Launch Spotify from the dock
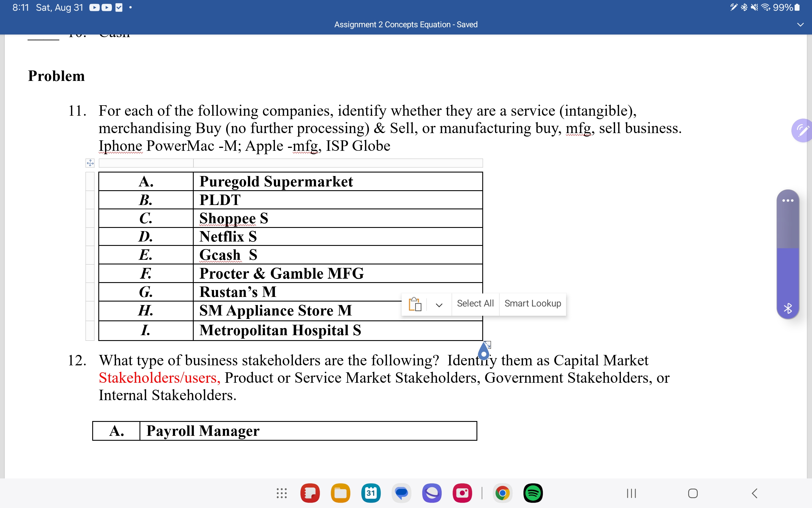Screen dimensions: 812x508 click(533, 493)
